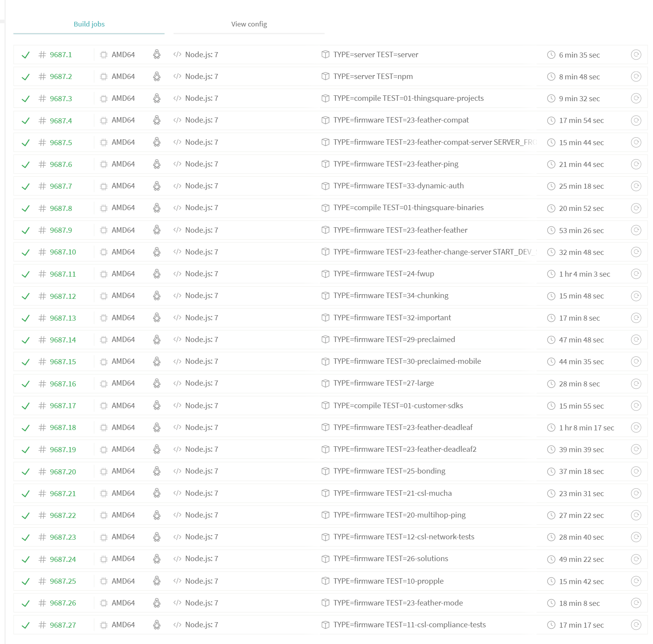Open job number 9687.16
This screenshot has height=644, width=653.
[x=63, y=384]
